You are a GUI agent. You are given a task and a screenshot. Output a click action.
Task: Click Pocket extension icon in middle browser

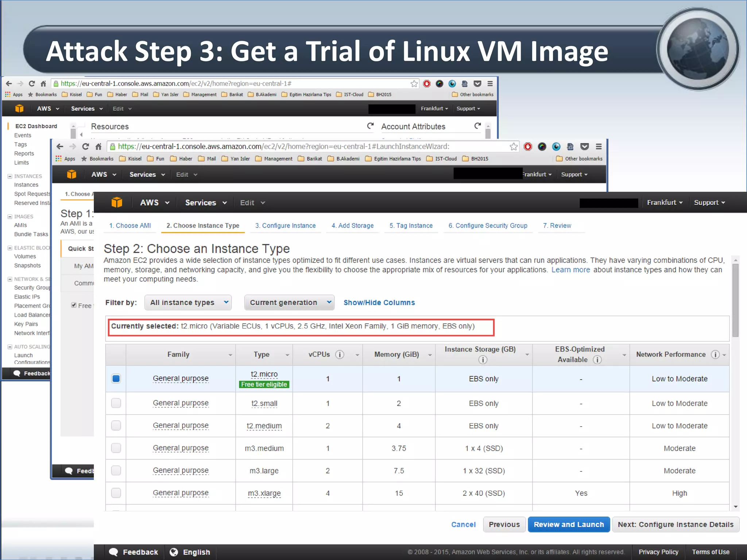584,147
